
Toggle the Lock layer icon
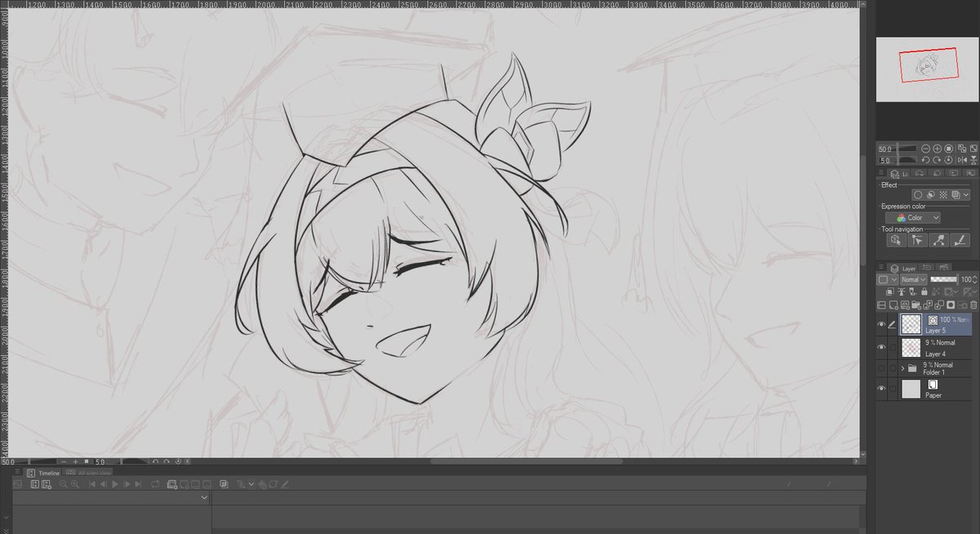[x=924, y=291]
